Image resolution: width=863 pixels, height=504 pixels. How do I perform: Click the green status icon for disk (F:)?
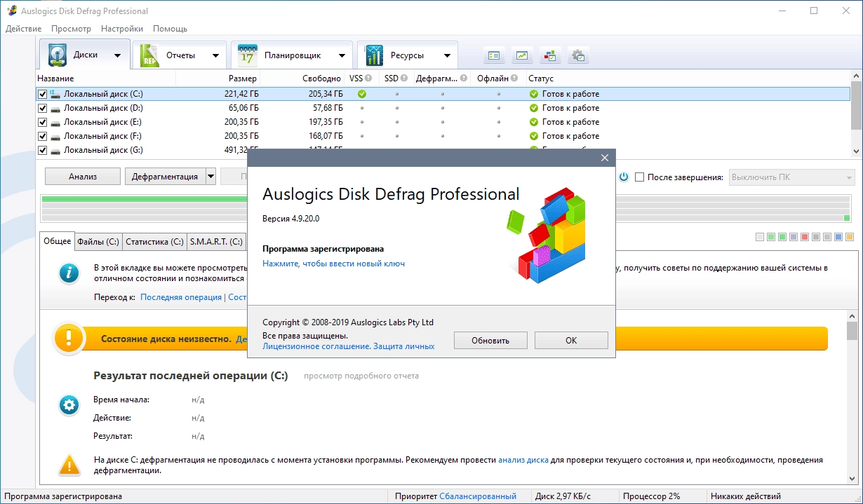coord(534,136)
